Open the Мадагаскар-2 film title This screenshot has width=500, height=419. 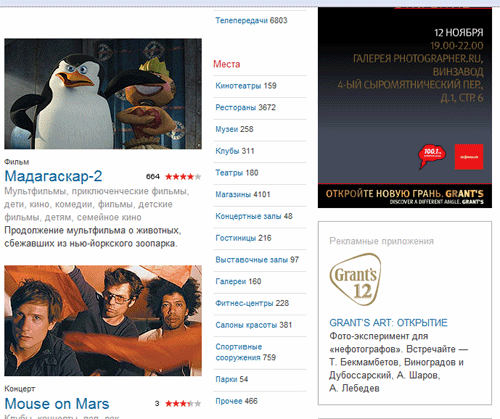53,176
